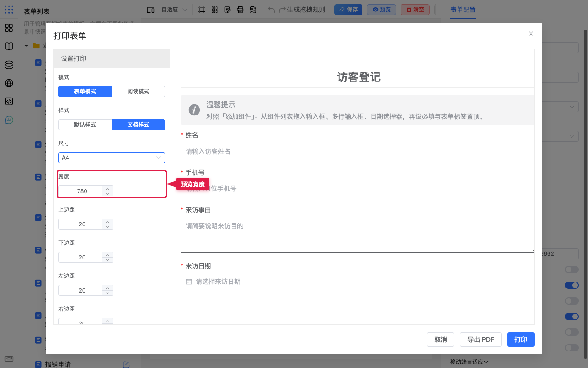
Task: Decrease 上边距 with the down arrow
Action: [107, 227]
